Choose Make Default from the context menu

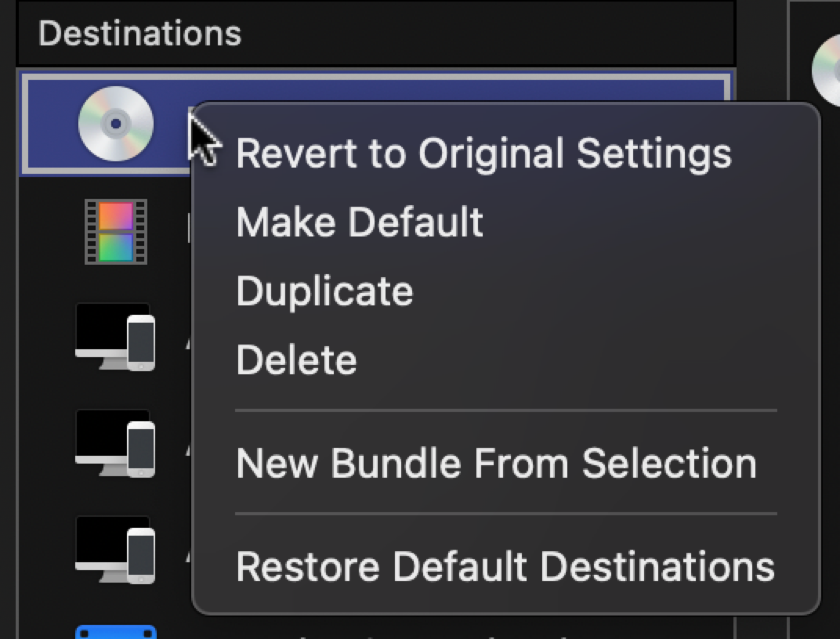tap(359, 222)
